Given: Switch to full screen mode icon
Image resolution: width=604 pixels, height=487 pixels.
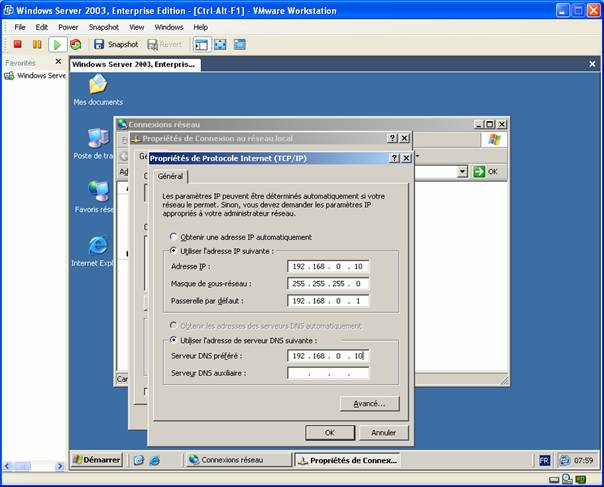Looking at the screenshot, I should pyautogui.click(x=220, y=45).
